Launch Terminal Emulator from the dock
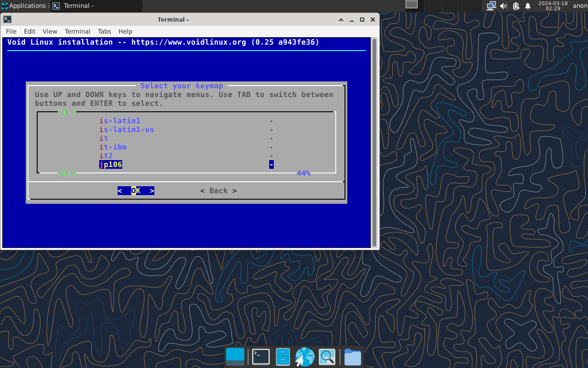The height and width of the screenshot is (368, 588). tap(261, 357)
